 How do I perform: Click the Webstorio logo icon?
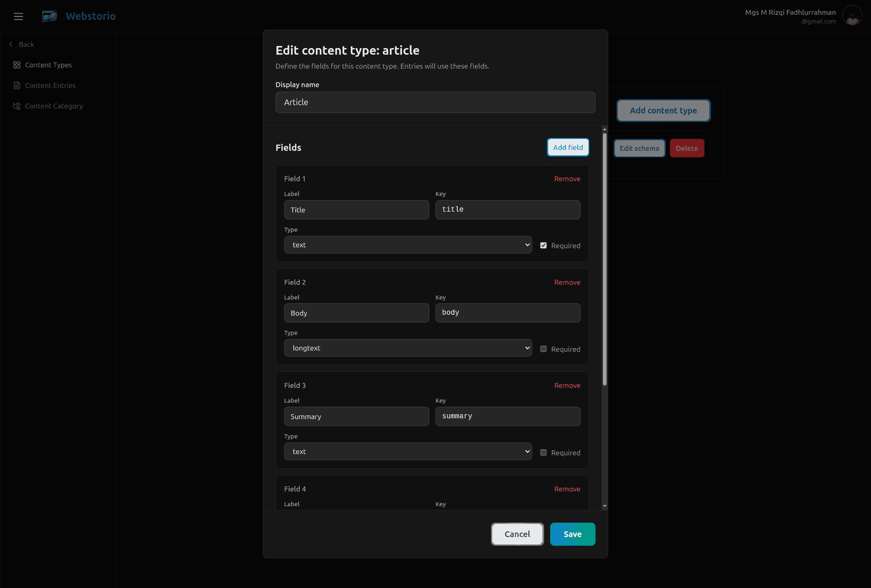[x=50, y=16]
